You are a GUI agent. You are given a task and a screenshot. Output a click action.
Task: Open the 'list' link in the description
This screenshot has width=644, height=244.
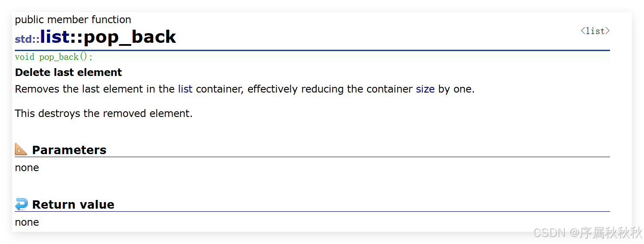(185, 89)
